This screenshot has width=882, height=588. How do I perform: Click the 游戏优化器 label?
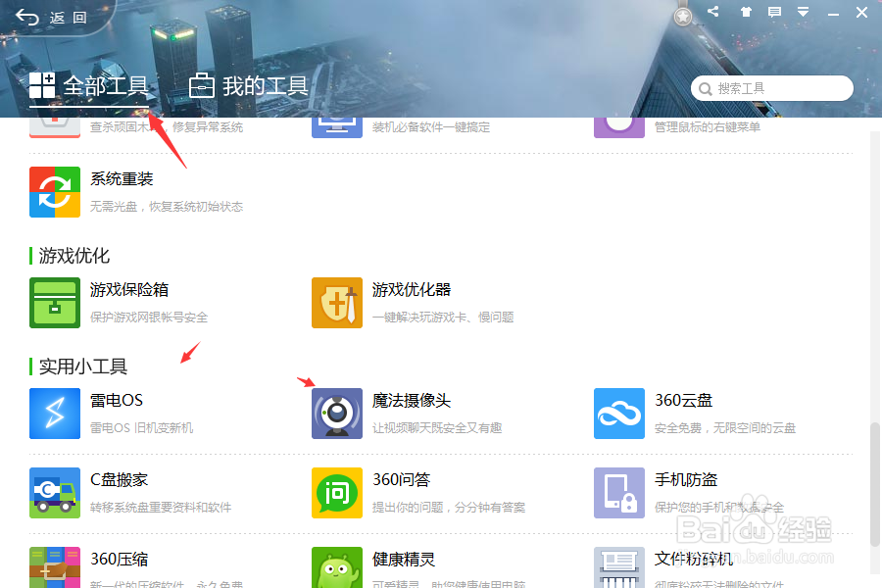(x=412, y=290)
